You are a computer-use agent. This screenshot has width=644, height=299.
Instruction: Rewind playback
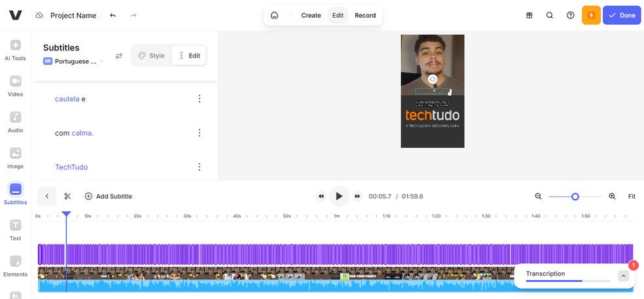click(x=321, y=196)
